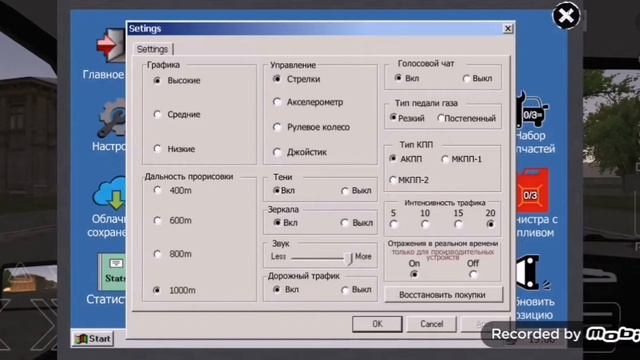The height and width of the screenshot is (360, 640).
Task: Open the cloud save download icon
Action: point(109,194)
